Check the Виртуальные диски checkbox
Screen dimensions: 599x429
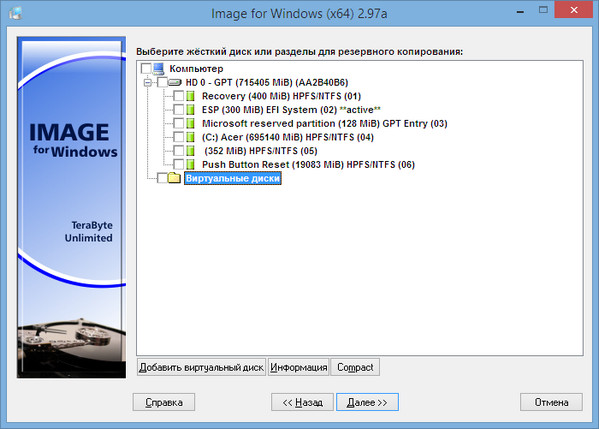coord(162,178)
